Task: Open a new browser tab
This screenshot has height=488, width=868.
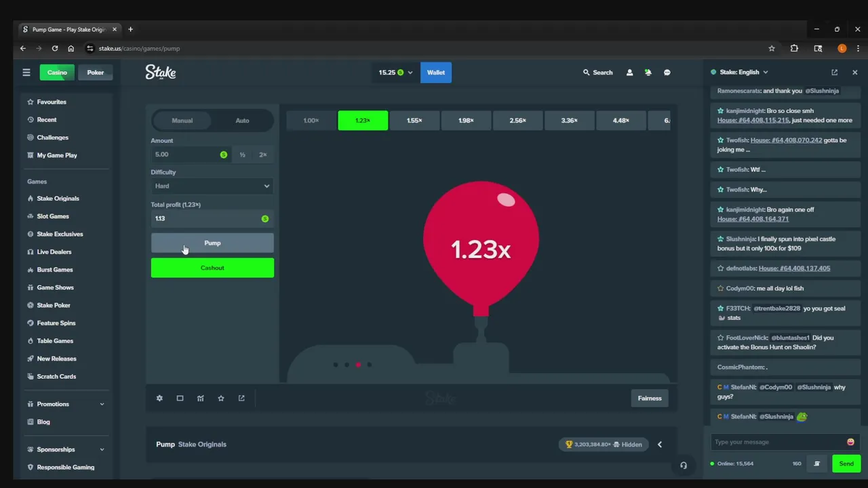Action: [x=130, y=29]
